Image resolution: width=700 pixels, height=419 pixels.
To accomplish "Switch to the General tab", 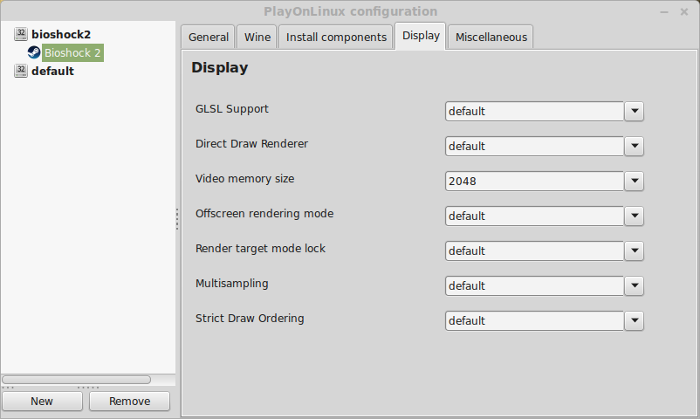I will (x=208, y=37).
